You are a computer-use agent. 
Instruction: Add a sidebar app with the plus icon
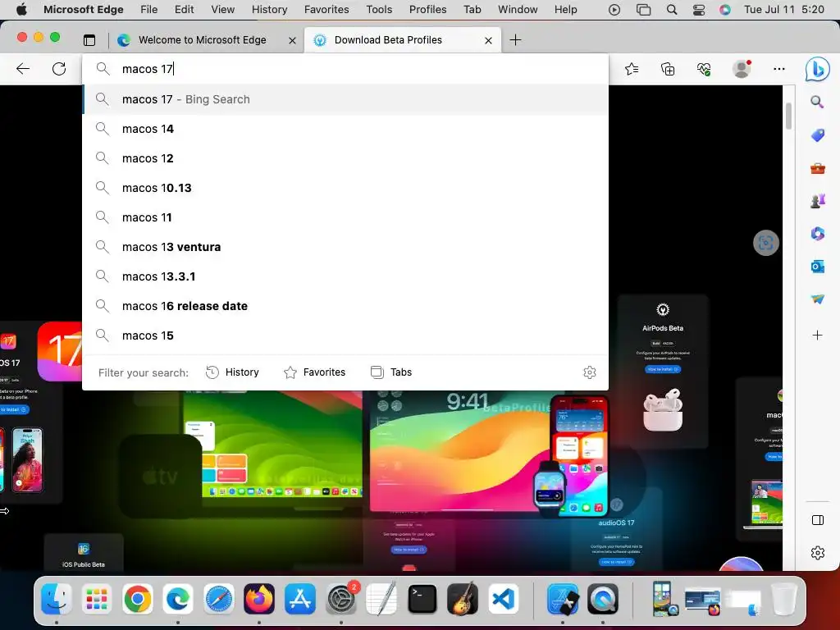pyautogui.click(x=818, y=336)
